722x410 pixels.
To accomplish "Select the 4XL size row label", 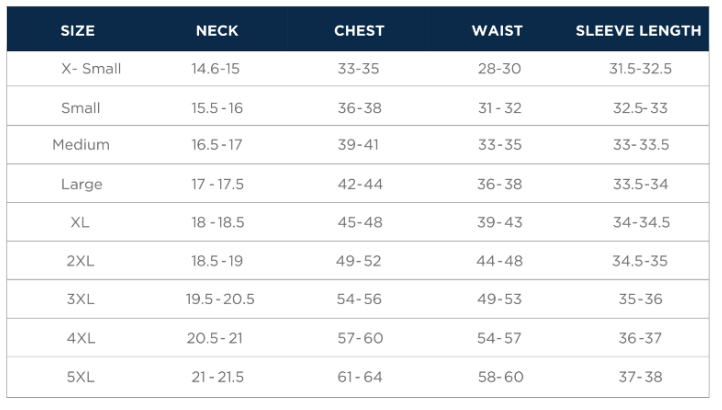I will point(80,338).
